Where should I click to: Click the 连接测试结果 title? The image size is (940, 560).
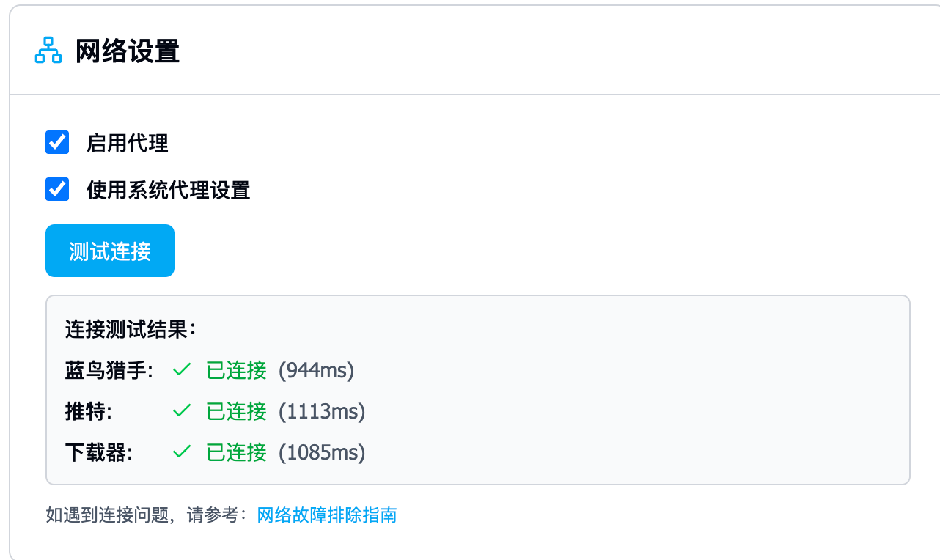(x=131, y=330)
